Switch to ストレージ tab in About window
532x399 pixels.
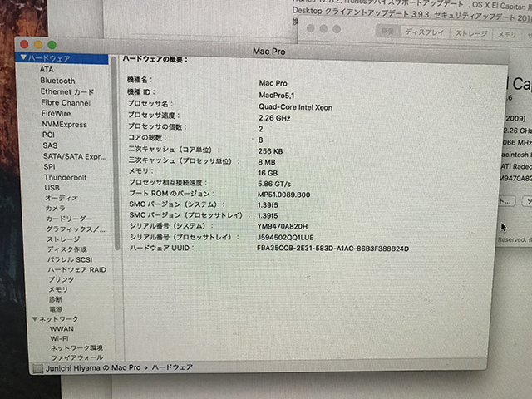pos(471,33)
